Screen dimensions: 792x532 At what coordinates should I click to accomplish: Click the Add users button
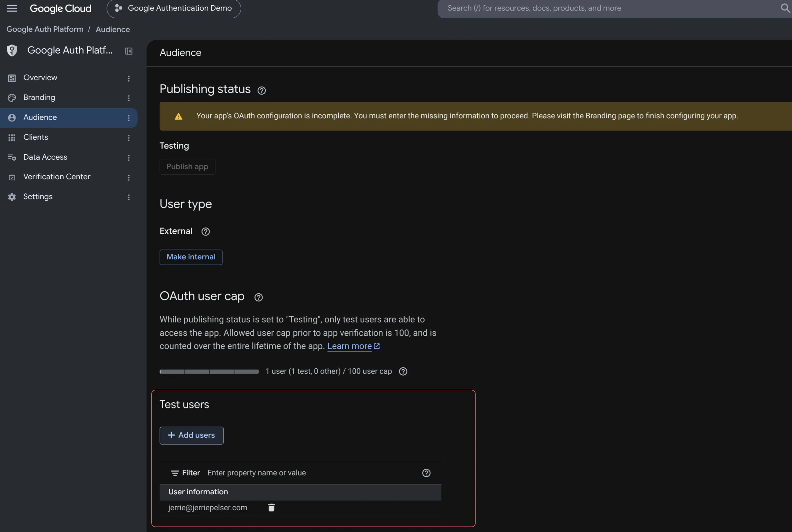point(191,435)
